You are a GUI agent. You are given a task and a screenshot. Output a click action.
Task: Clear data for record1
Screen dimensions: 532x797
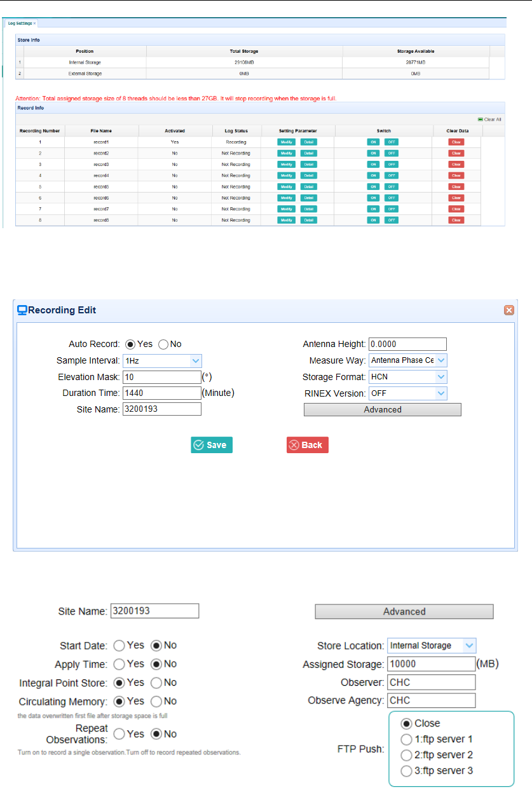pos(456,142)
